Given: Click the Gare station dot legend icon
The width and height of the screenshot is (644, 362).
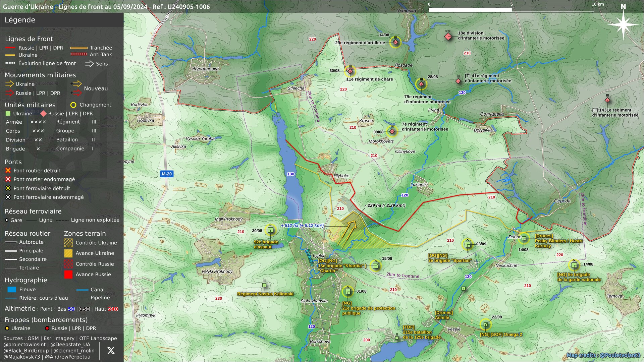Looking at the screenshot, I should tap(7, 220).
